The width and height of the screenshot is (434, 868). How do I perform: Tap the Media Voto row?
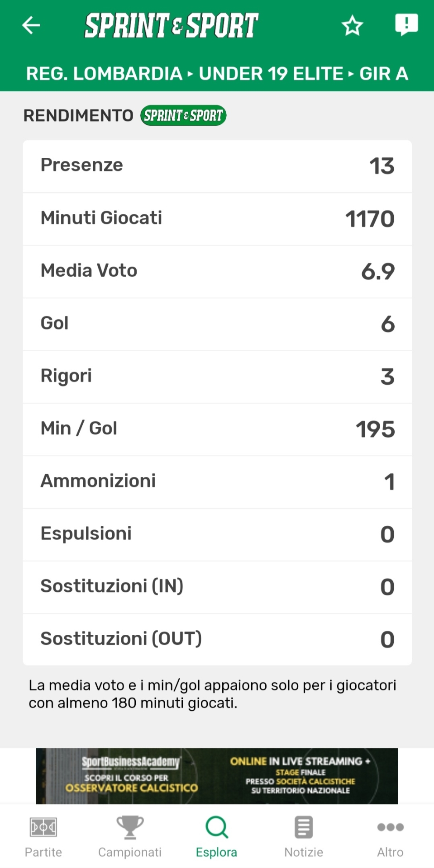click(x=217, y=271)
